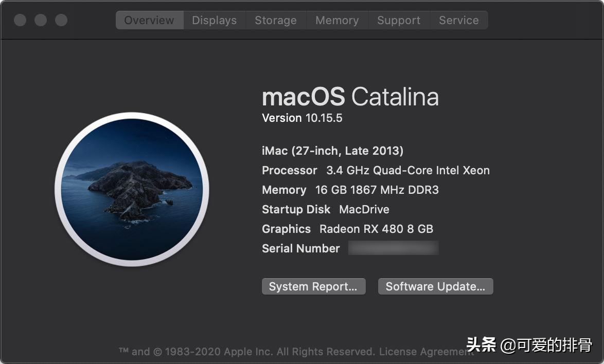This screenshot has width=604, height=364.
Task: Minimize the window with the middle button
Action: point(41,21)
